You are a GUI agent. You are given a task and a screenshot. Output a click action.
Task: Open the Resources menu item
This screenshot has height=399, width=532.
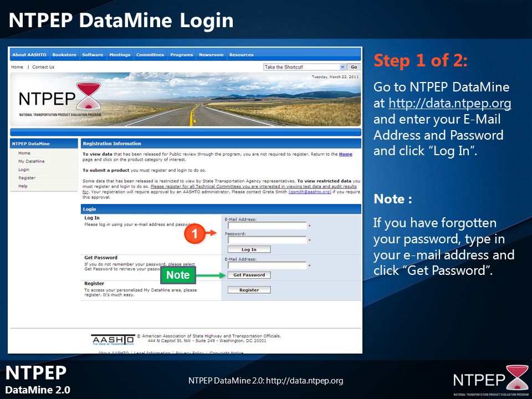(241, 55)
